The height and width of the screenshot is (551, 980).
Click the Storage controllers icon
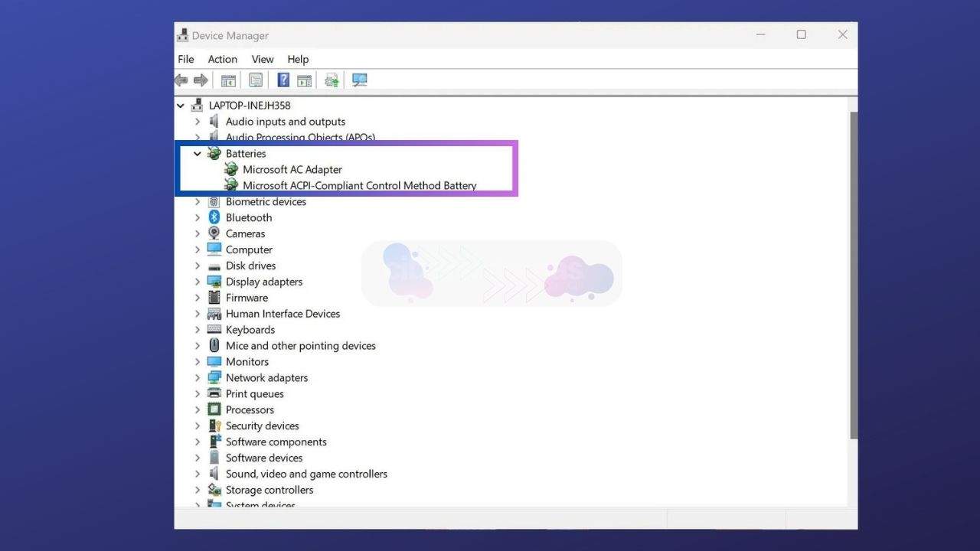pyautogui.click(x=214, y=490)
